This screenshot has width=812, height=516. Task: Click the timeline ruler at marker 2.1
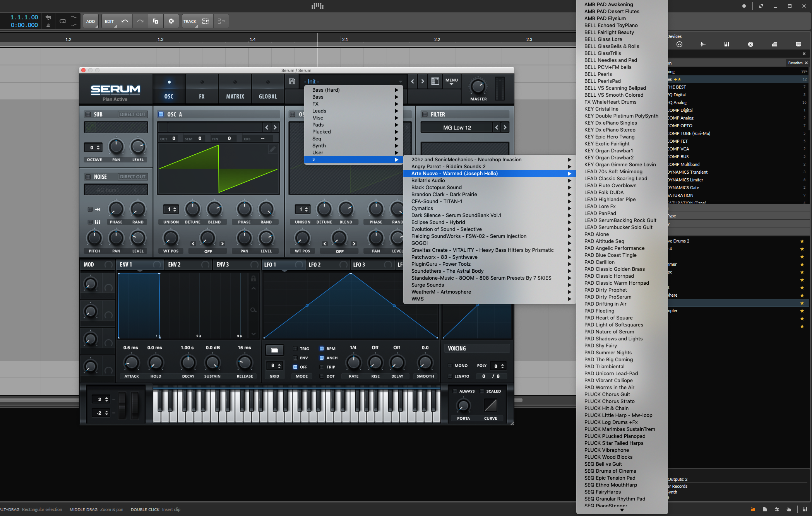pyautogui.click(x=345, y=39)
